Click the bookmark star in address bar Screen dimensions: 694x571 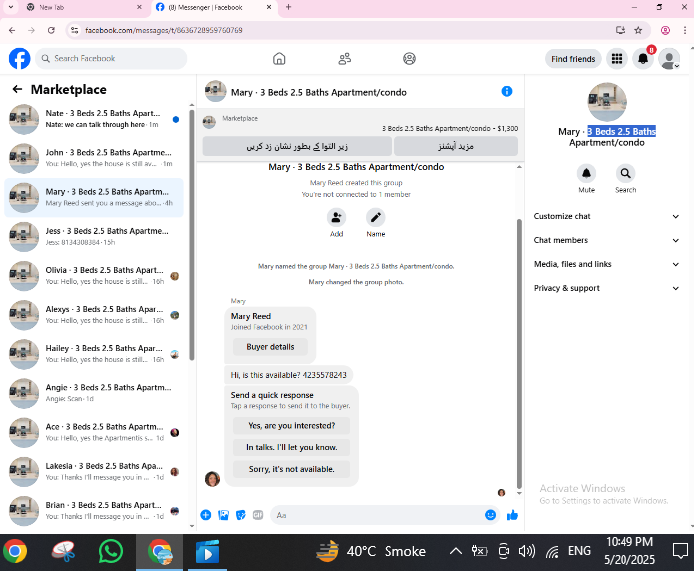pyautogui.click(x=638, y=30)
